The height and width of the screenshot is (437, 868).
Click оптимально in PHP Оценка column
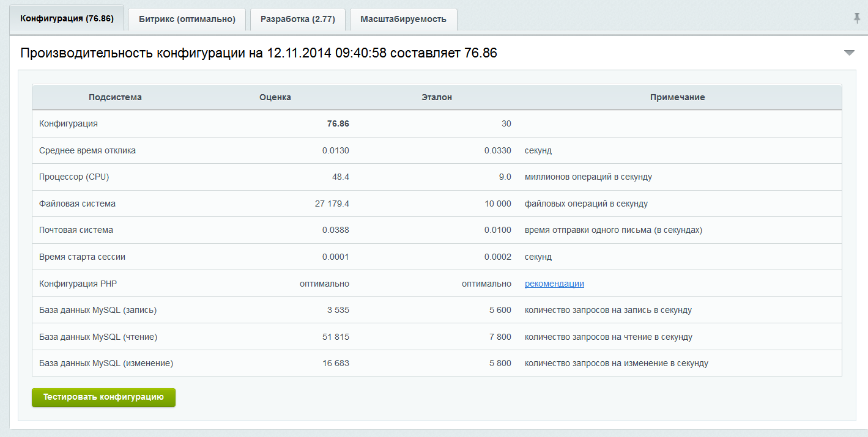tap(325, 284)
